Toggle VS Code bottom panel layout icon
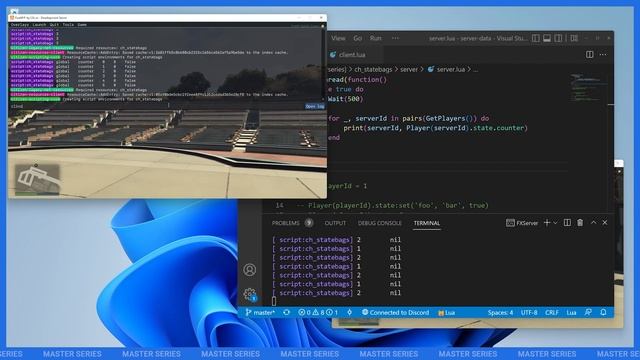The height and width of the screenshot is (360, 640). coord(547,38)
